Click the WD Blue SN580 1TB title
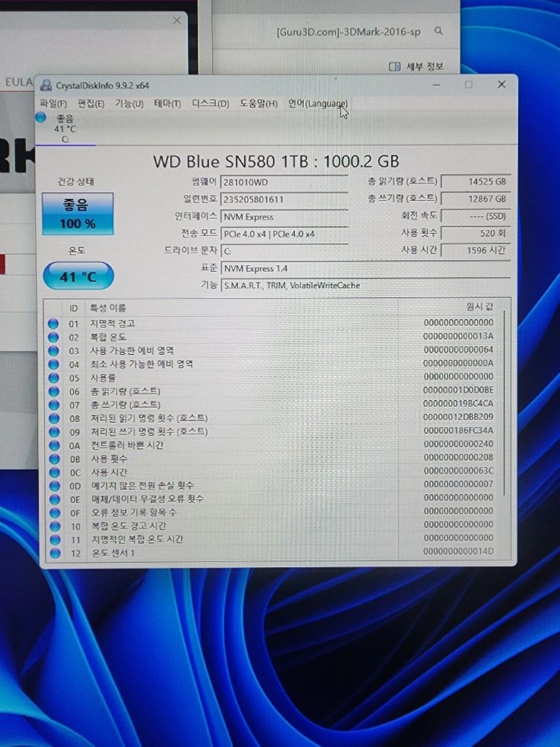 click(x=276, y=161)
